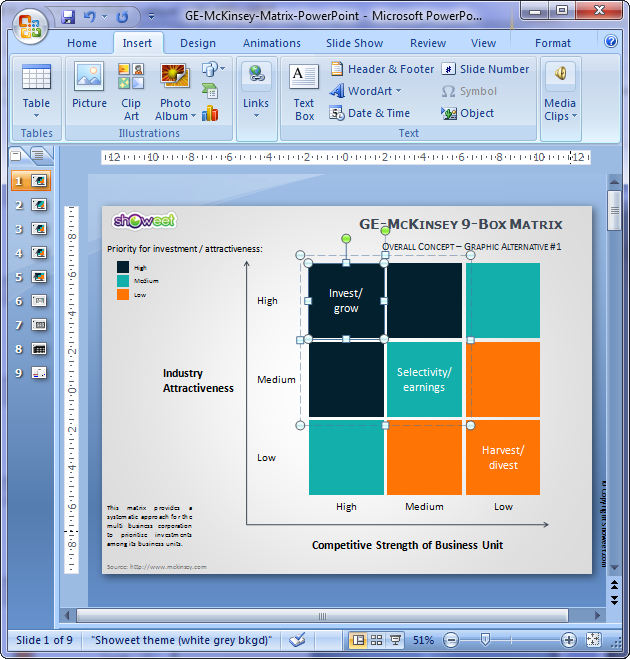The width and height of the screenshot is (630, 659).
Task: Adjust the zoom slider handle
Action: 485,640
